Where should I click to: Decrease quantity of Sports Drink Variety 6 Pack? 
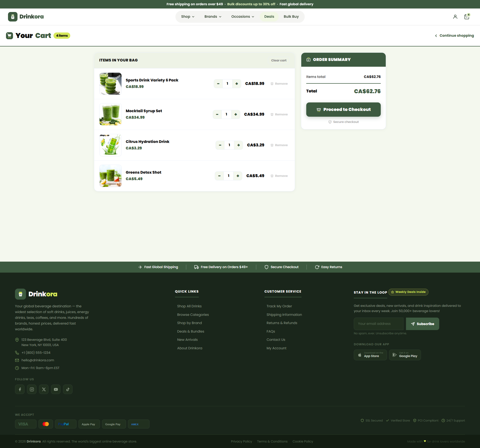coord(218,84)
